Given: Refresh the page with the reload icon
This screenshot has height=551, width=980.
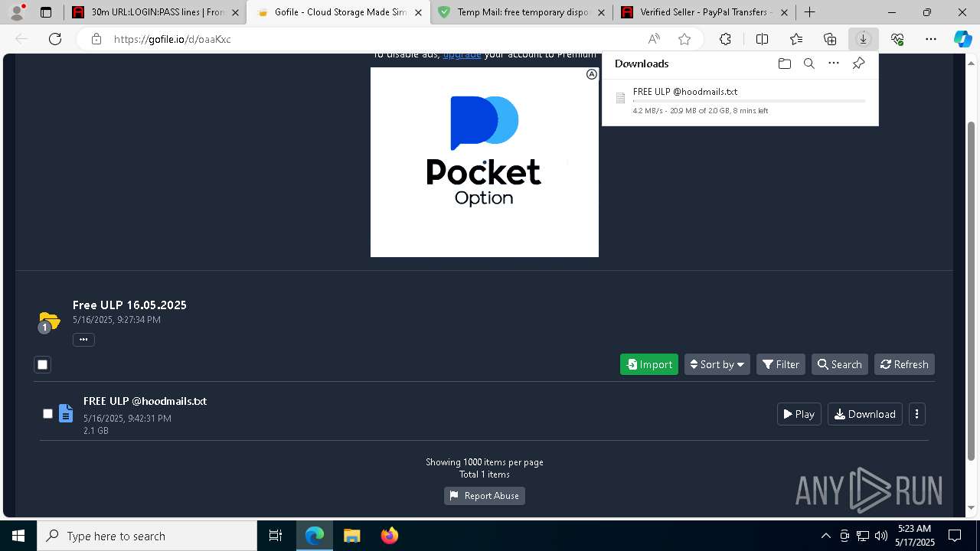Looking at the screenshot, I should [55, 39].
